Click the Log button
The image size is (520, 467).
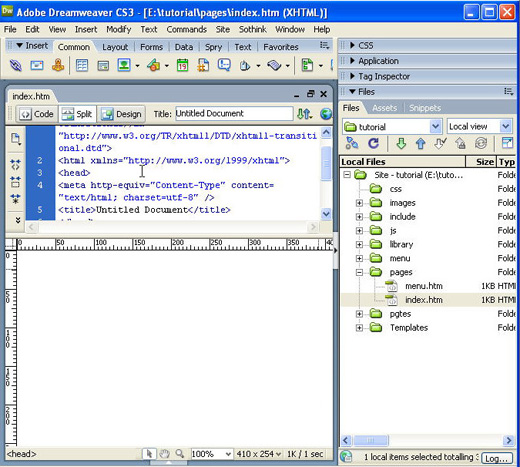click(x=497, y=459)
